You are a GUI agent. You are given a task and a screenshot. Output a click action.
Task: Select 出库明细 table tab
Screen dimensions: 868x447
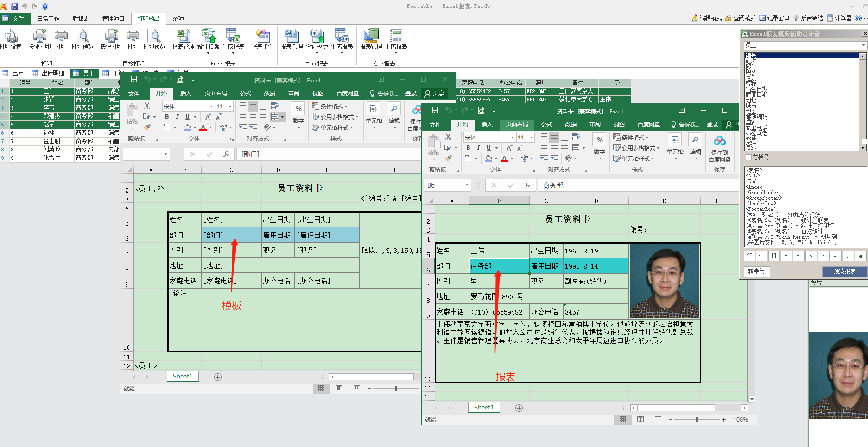(x=48, y=73)
